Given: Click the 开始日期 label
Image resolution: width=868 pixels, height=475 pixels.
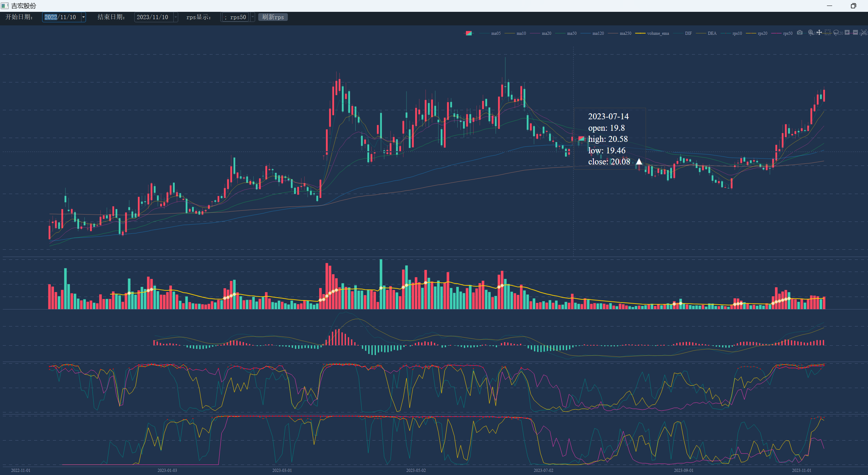Looking at the screenshot, I should point(19,17).
